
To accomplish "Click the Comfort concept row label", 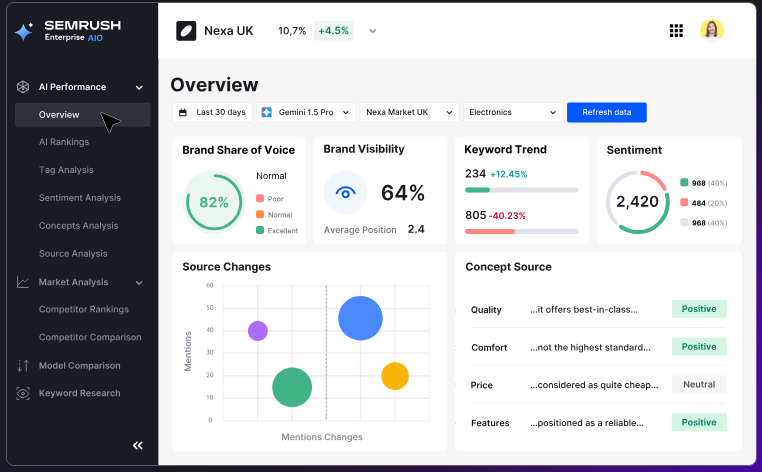I will [x=489, y=348].
